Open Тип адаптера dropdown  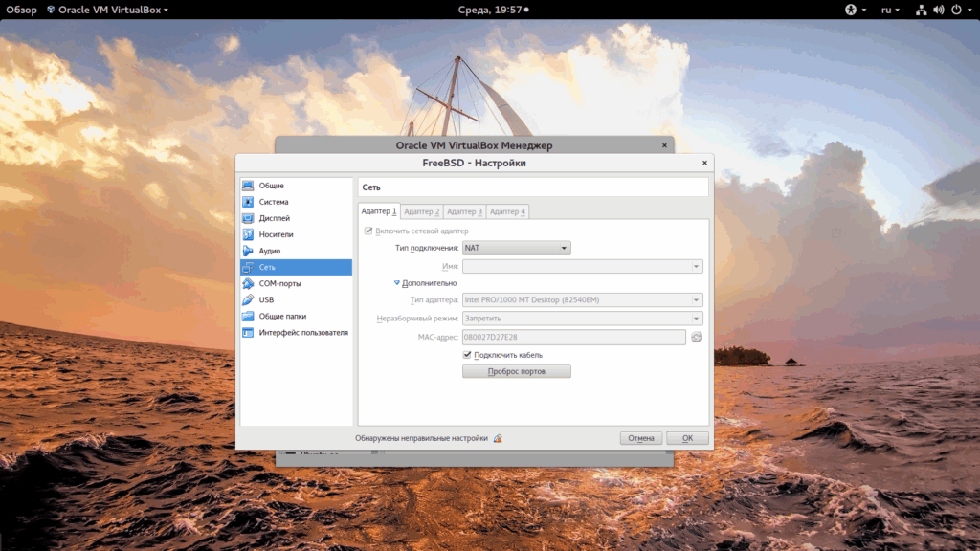coord(583,299)
